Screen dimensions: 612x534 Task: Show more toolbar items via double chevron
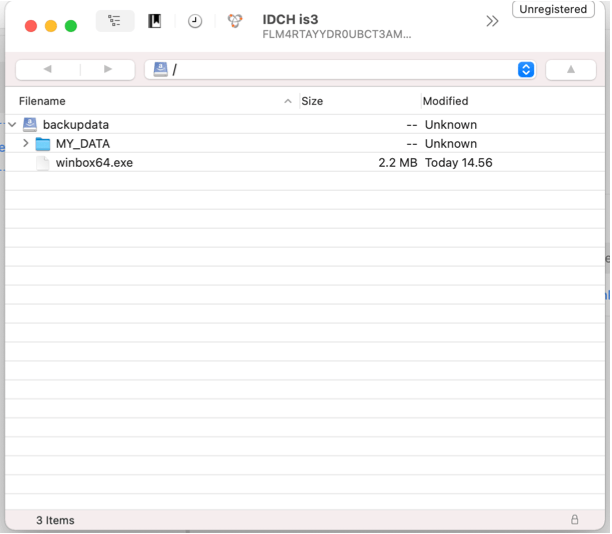(492, 21)
